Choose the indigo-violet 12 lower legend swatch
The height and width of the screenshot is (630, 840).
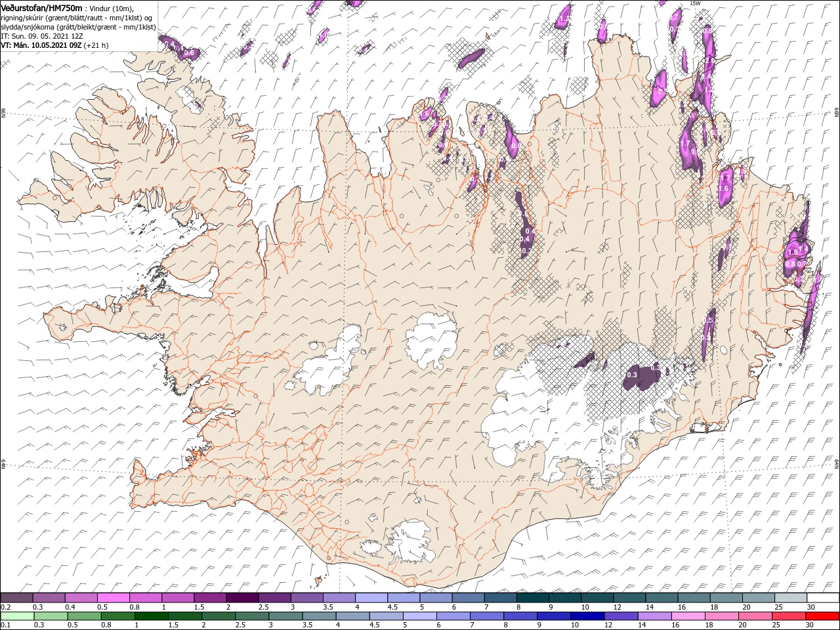point(620,616)
